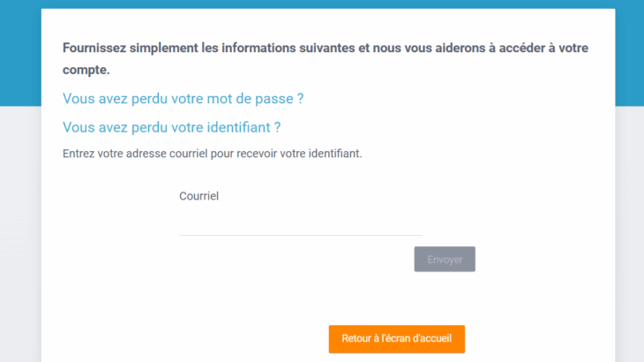Click the Courriel email input field
This screenshot has height=362, width=644.
(x=300, y=222)
